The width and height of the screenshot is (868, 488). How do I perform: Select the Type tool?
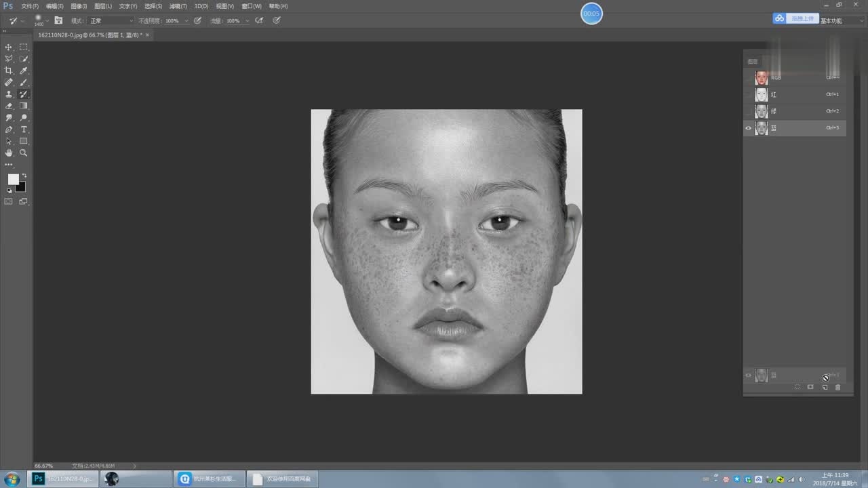click(x=24, y=129)
